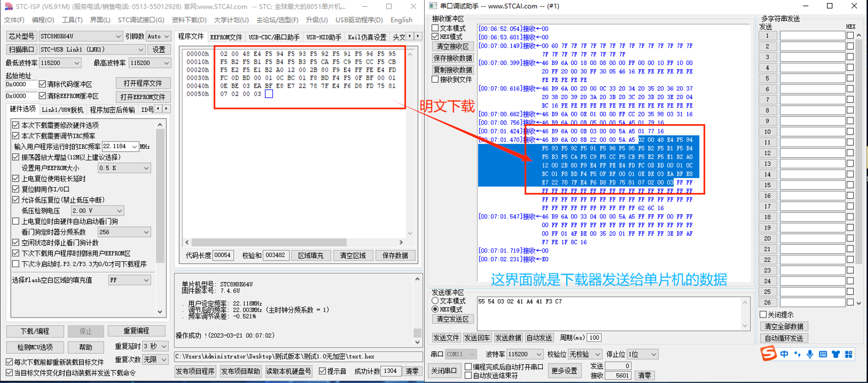The width and height of the screenshot is (868, 383).
Task: Open the 校验位 无校验 dropdown
Action: point(585,354)
